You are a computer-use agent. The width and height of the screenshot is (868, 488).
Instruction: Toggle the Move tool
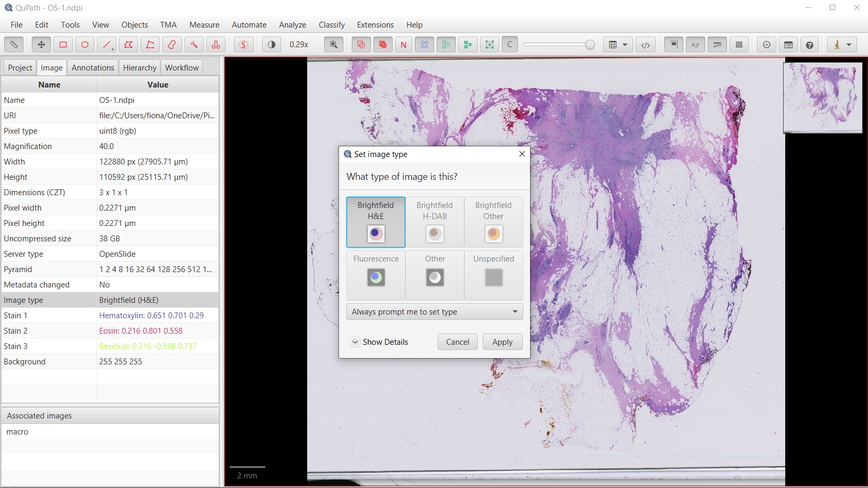coord(41,45)
